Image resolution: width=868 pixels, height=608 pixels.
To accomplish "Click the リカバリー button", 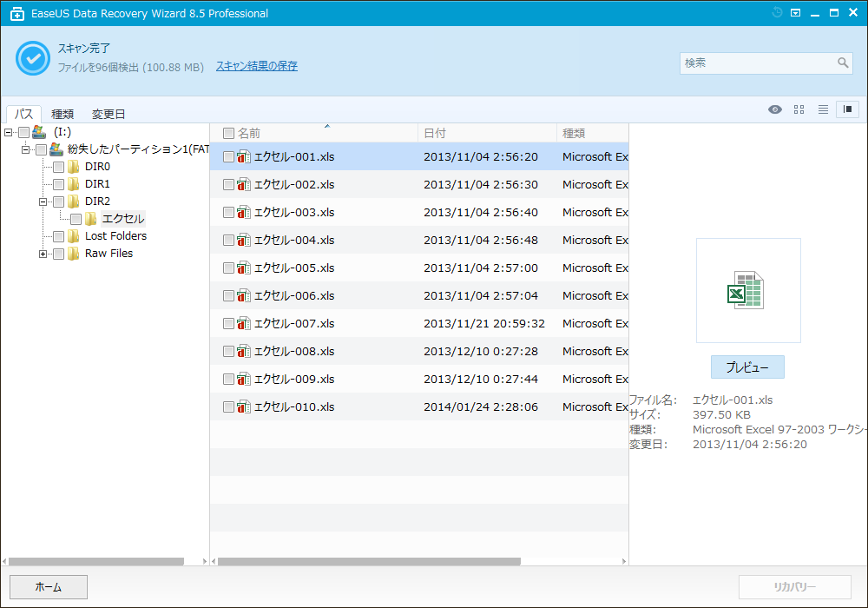I will click(x=795, y=587).
